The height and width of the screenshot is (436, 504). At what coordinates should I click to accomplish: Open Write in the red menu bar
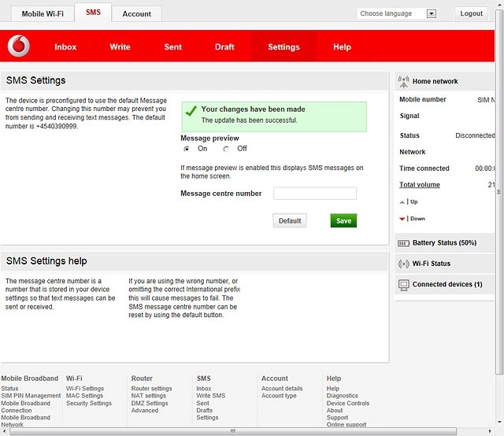pos(120,47)
